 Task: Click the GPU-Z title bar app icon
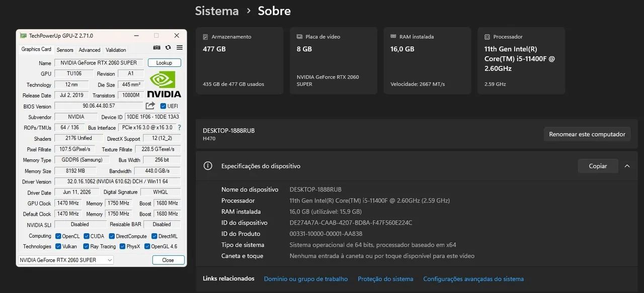23,36
